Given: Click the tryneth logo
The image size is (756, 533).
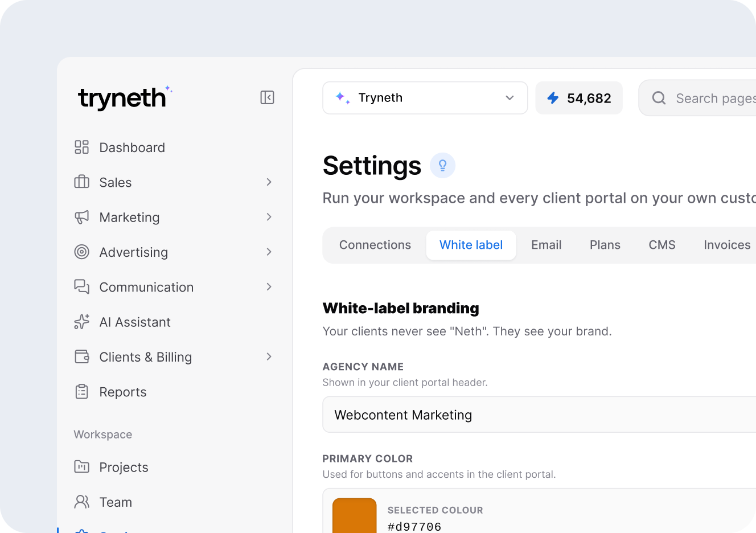Looking at the screenshot, I should click(125, 97).
